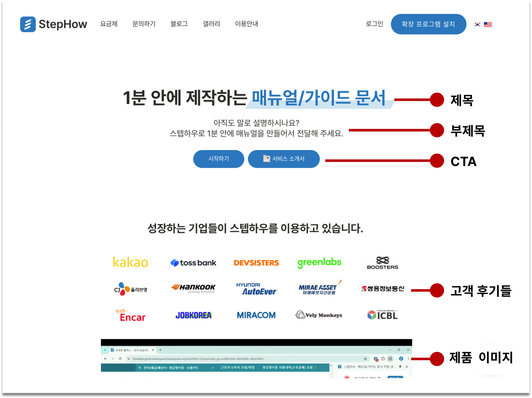The width and height of the screenshot is (532, 398).
Task: Select the 갤러리 navigation menu
Action: coord(211,24)
